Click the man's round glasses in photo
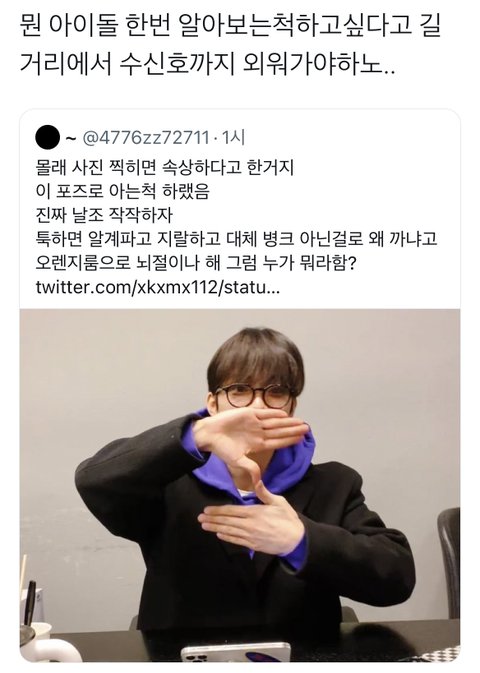This screenshot has height=673, width=480. (x=254, y=396)
